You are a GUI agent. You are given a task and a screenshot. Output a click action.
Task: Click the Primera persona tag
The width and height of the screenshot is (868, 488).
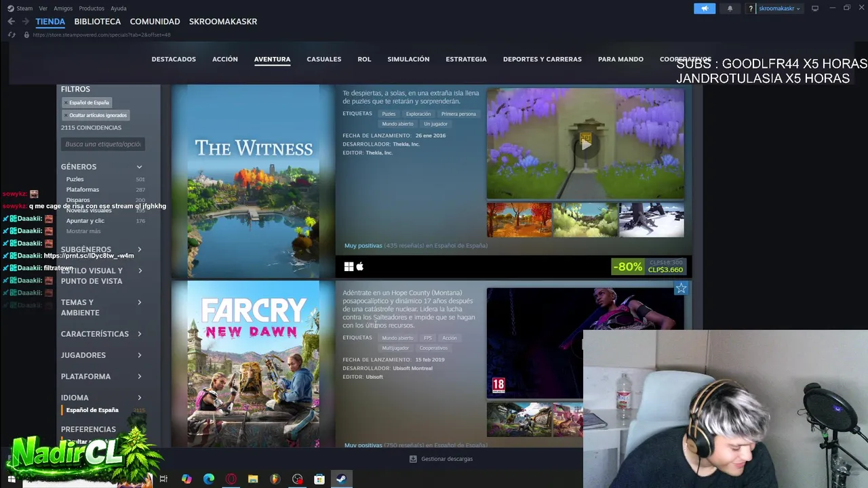pyautogui.click(x=458, y=114)
